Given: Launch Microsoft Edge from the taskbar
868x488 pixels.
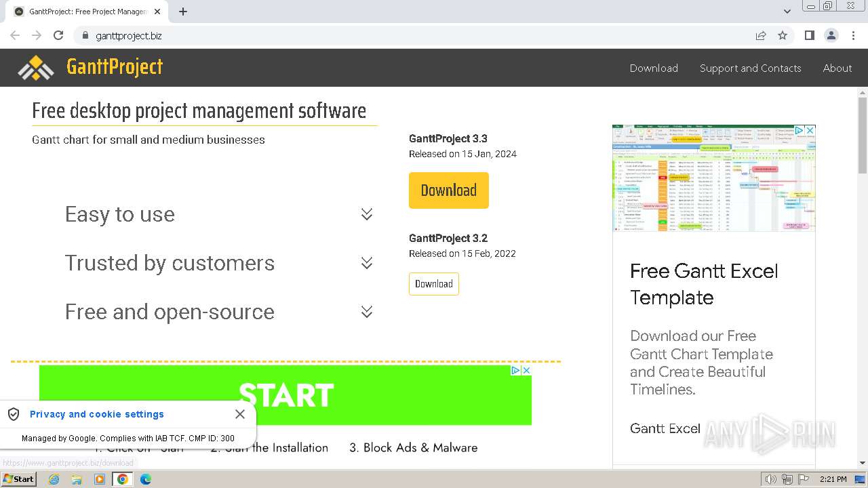Looking at the screenshot, I should tap(146, 479).
